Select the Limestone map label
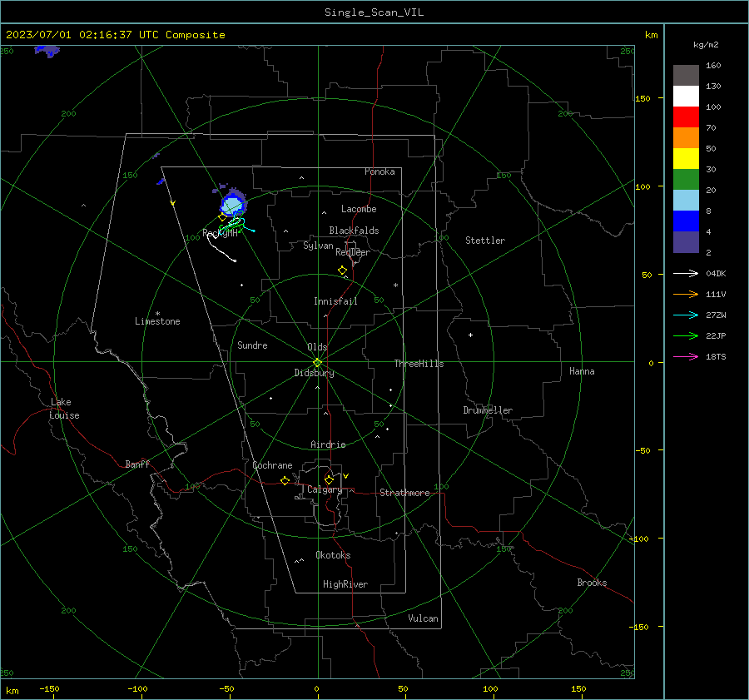Image resolution: width=749 pixels, height=700 pixels. tap(157, 321)
